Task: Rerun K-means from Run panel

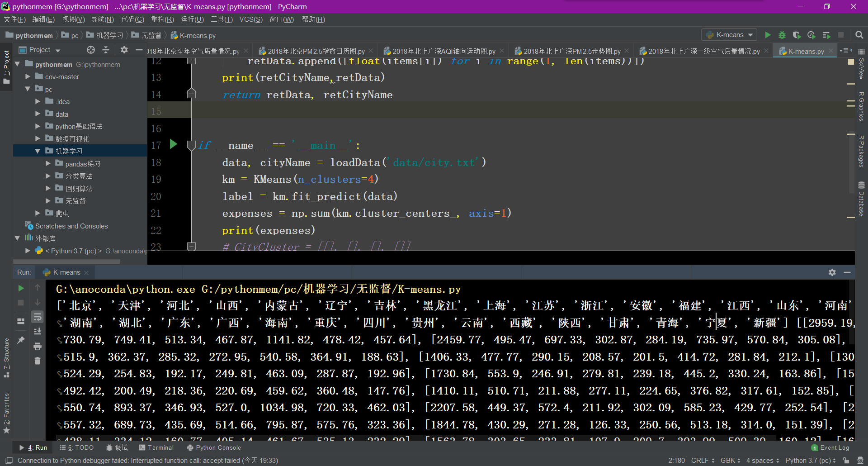Action: tap(21, 288)
